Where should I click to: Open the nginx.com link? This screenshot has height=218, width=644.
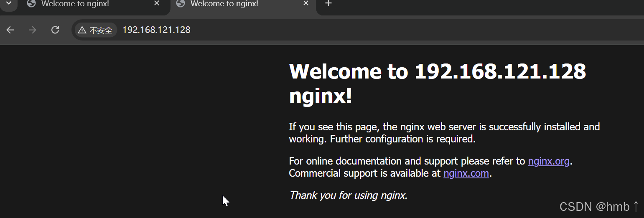(466, 173)
